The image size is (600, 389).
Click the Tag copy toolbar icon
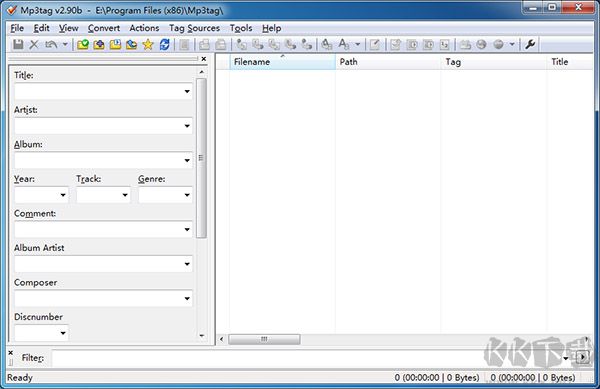[x=204, y=44]
